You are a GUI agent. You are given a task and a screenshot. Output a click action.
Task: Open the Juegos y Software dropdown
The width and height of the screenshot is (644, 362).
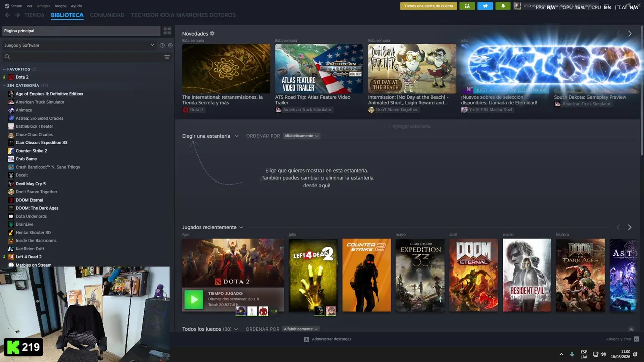[79, 45]
